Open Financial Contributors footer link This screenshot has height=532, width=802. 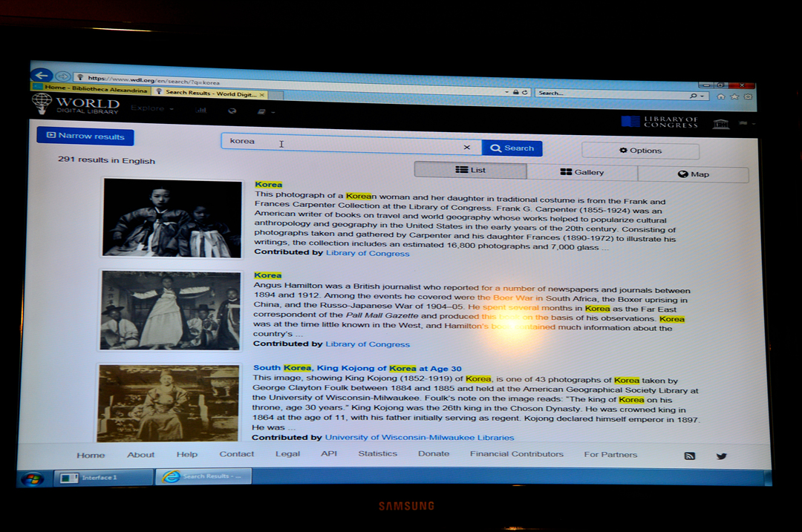click(517, 454)
